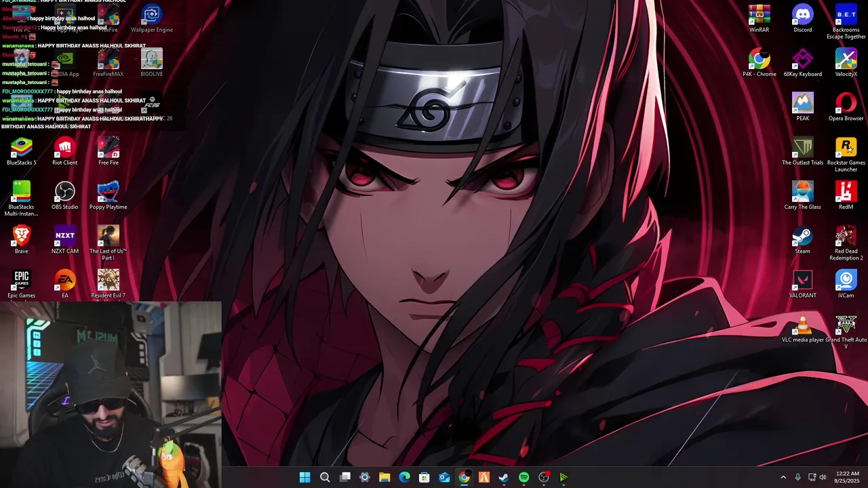Switch to Steam in the taskbar
Viewport: 868px width, 488px height.
point(504,477)
